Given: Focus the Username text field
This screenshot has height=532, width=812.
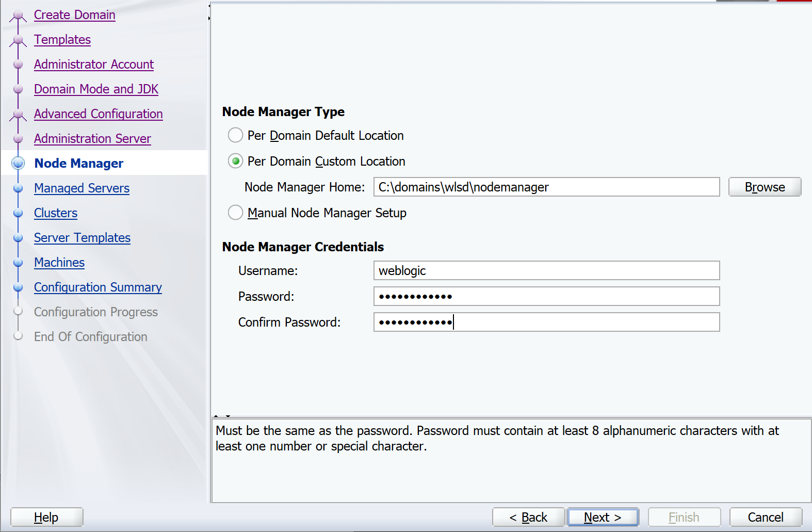Looking at the screenshot, I should tap(546, 270).
